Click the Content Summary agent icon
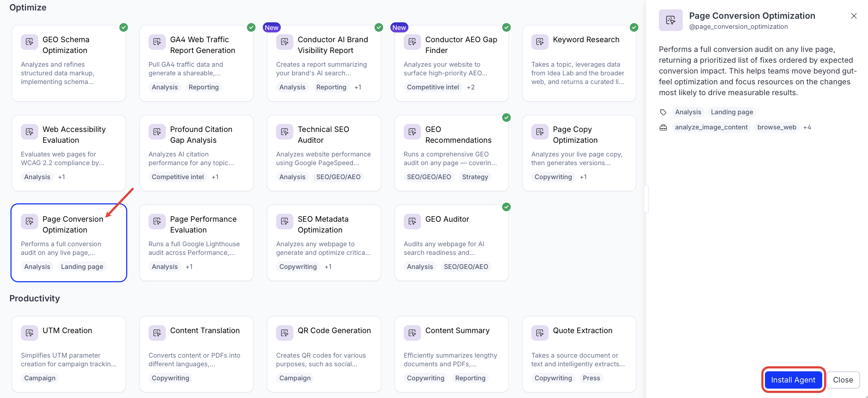 pos(412,333)
